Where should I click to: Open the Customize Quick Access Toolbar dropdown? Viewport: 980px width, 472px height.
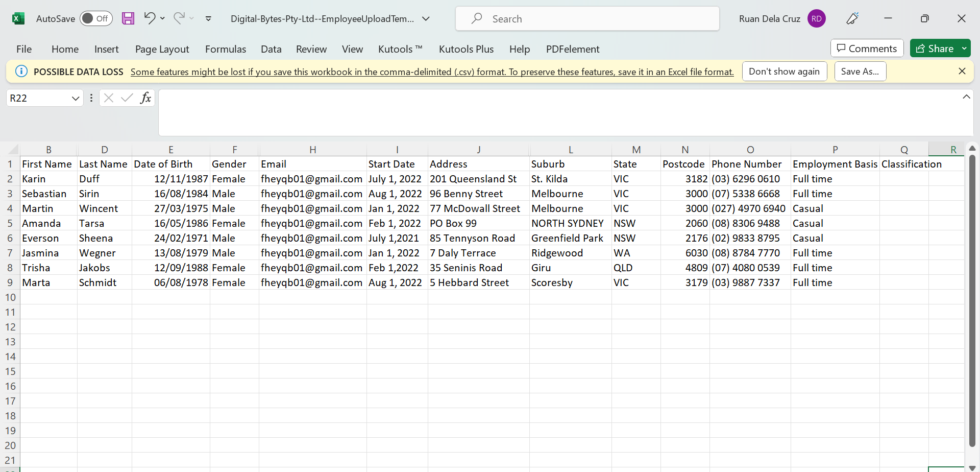208,19
